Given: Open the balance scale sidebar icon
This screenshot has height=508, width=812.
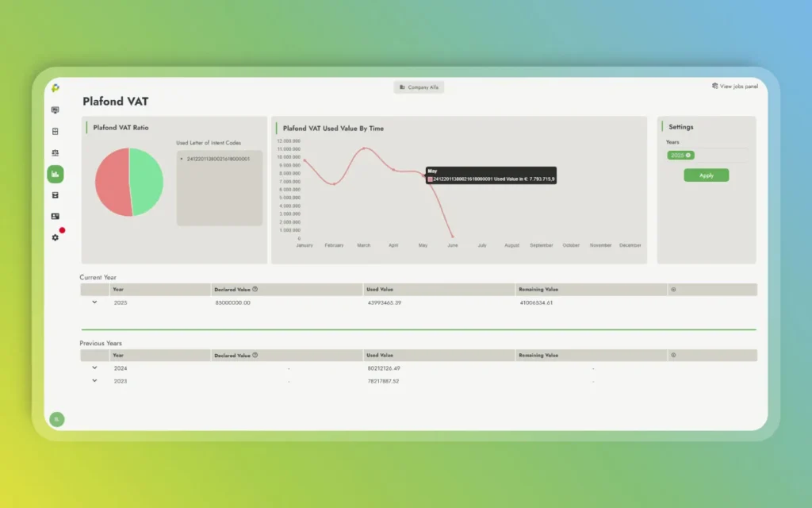Looking at the screenshot, I should pos(55,153).
